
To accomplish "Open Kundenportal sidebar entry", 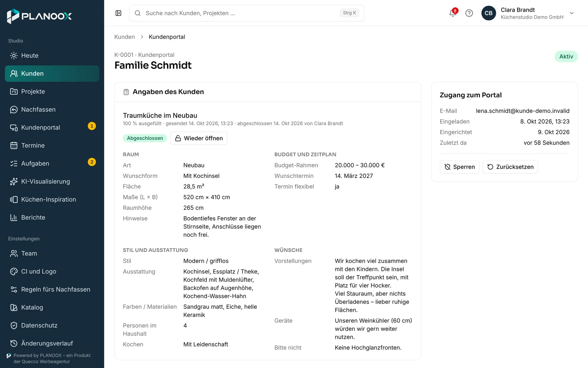I will point(52,128).
